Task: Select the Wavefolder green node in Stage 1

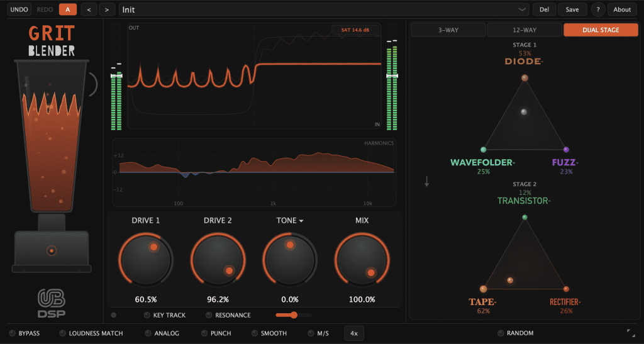Action: pyautogui.click(x=484, y=150)
